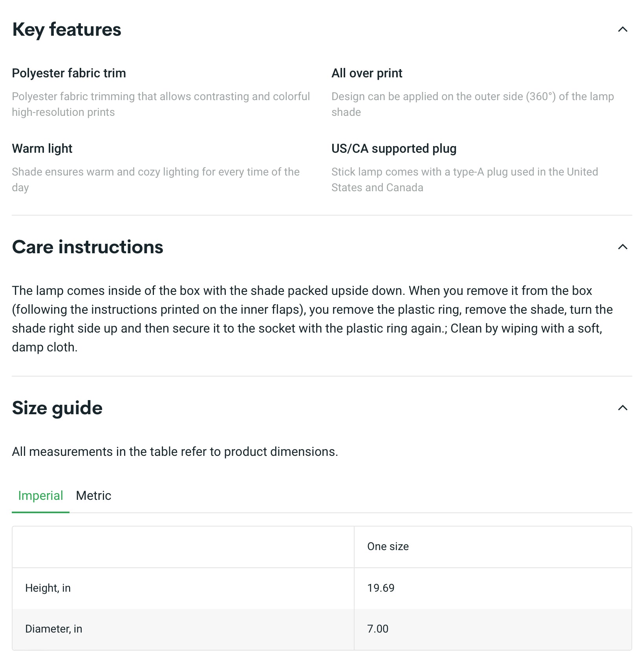This screenshot has width=644, height=651.
Task: Click the measurements note under Size guide
Action: [175, 452]
